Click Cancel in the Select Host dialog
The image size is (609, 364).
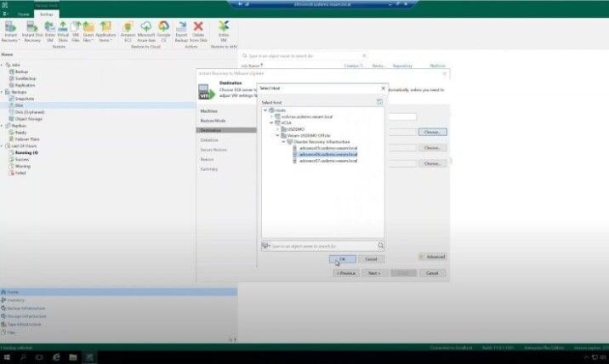click(x=371, y=259)
